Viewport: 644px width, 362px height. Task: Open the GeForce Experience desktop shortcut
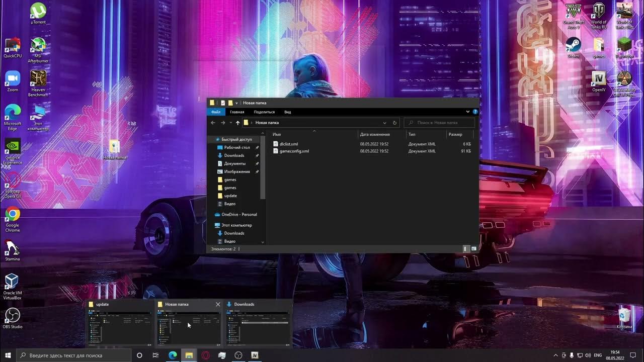point(13,151)
